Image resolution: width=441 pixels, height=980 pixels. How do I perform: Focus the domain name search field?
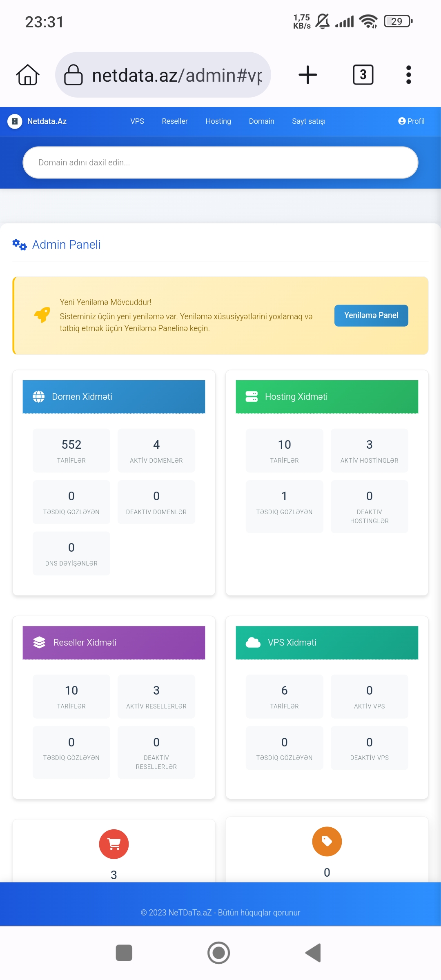(220, 163)
